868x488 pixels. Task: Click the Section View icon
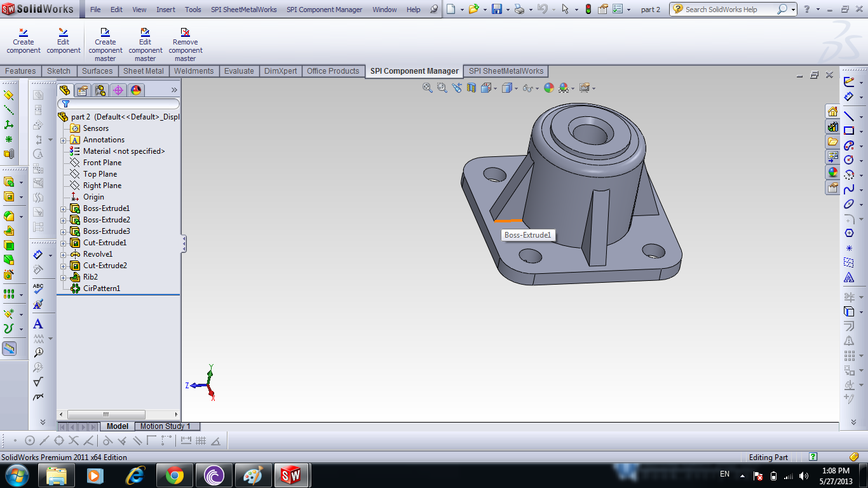coord(471,88)
